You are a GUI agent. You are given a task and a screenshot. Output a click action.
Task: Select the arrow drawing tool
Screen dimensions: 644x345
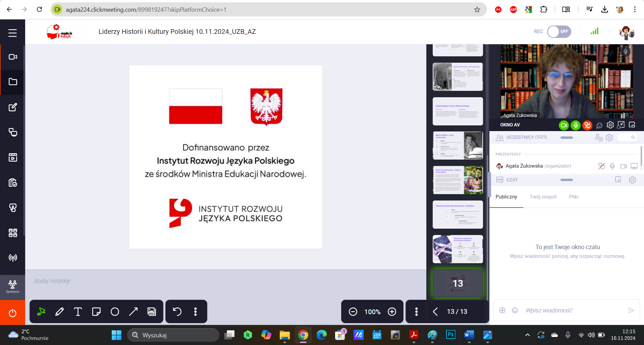pyautogui.click(x=133, y=311)
